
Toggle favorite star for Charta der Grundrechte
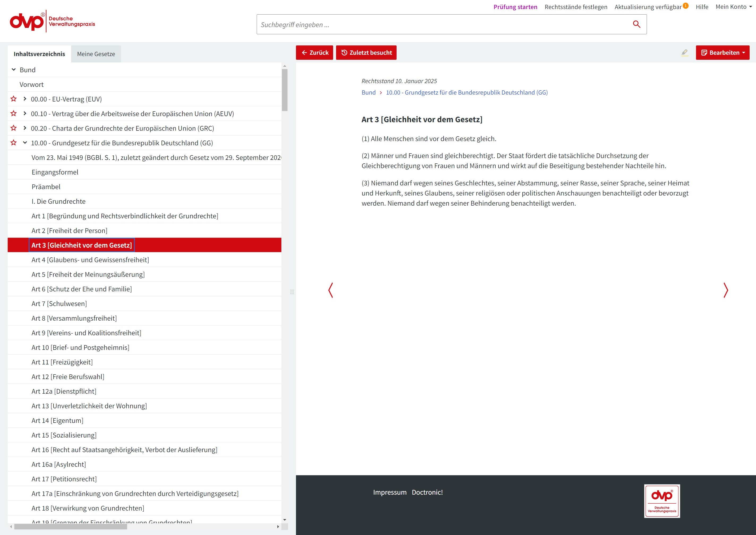coord(14,128)
